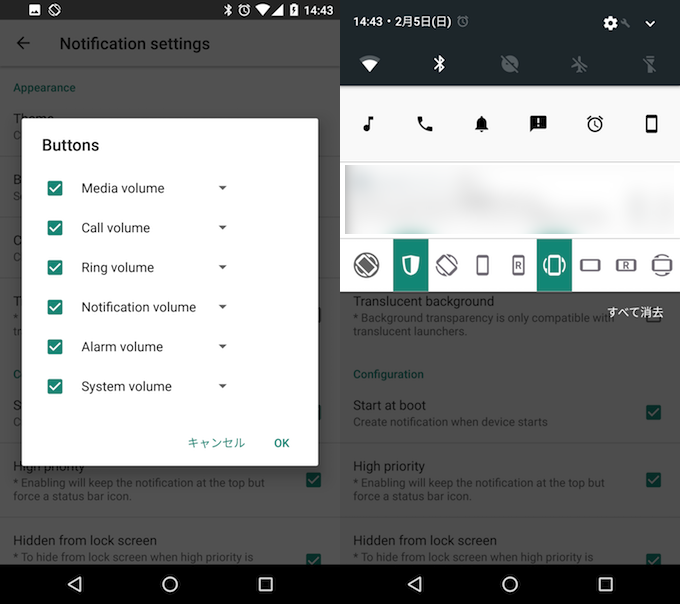
Task: Tap すべて消去 to clear notifications
Action: pos(635,313)
